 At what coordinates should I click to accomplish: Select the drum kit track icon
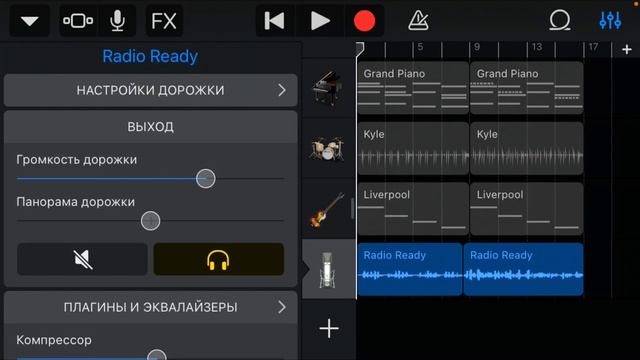tap(327, 149)
